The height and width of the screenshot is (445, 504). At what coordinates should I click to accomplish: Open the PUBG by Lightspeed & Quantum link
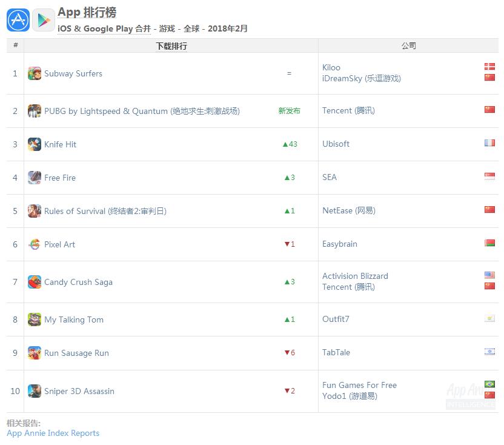point(142,112)
